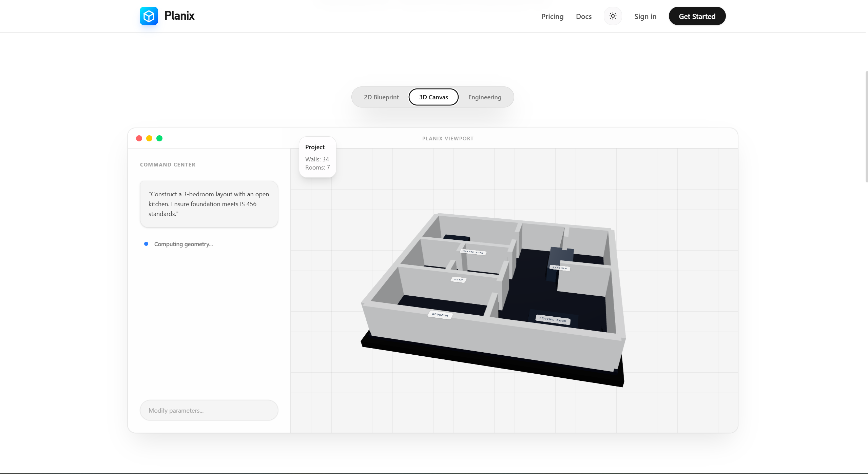This screenshot has width=868, height=474.
Task: Select the Living Room label in the 3D model
Action: (553, 319)
